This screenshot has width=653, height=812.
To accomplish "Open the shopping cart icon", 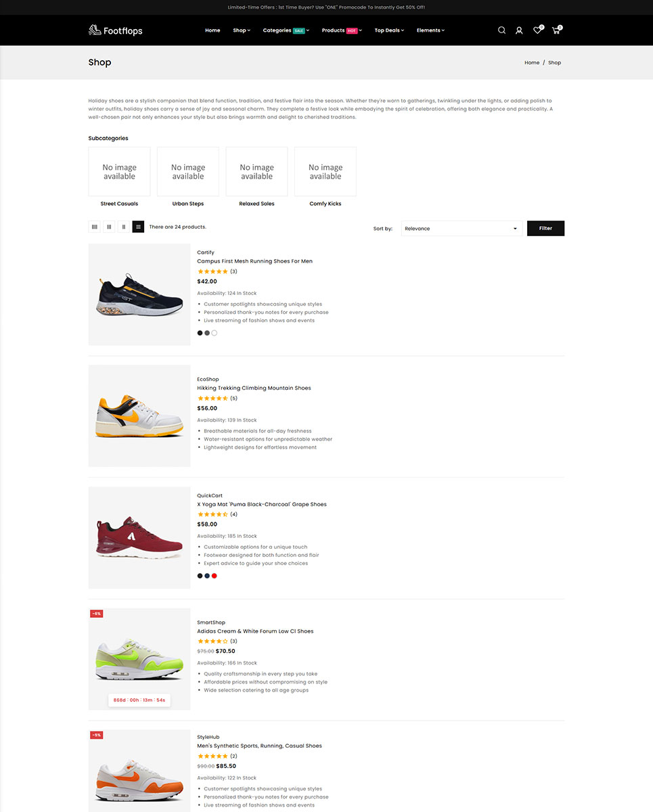I will (556, 30).
